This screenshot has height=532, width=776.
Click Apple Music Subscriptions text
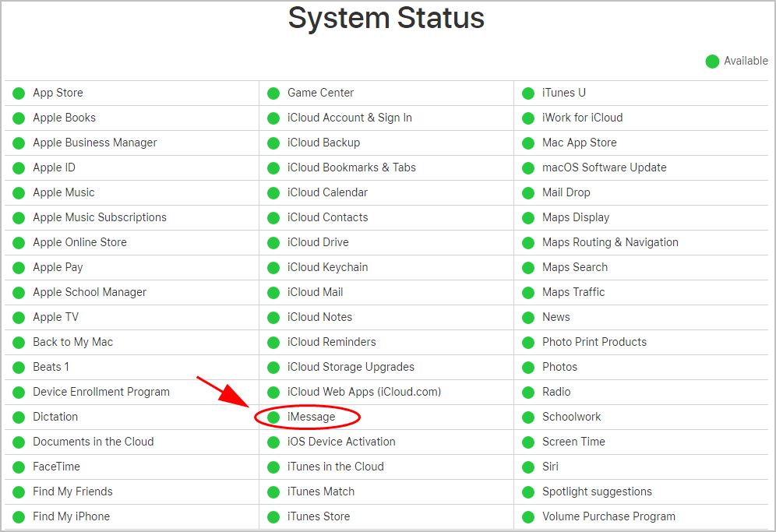pyautogui.click(x=100, y=218)
